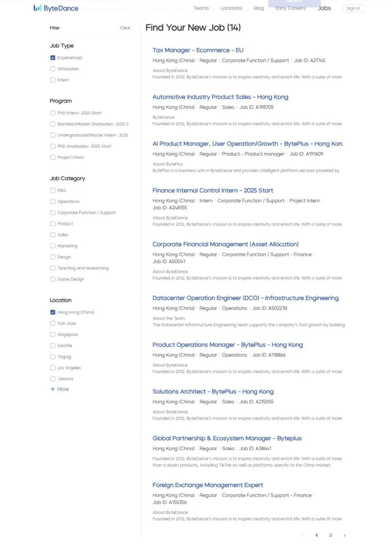The height and width of the screenshot is (550, 392).
Task: Open Global Partnership & Ecosystem Manager job
Action: click(227, 438)
